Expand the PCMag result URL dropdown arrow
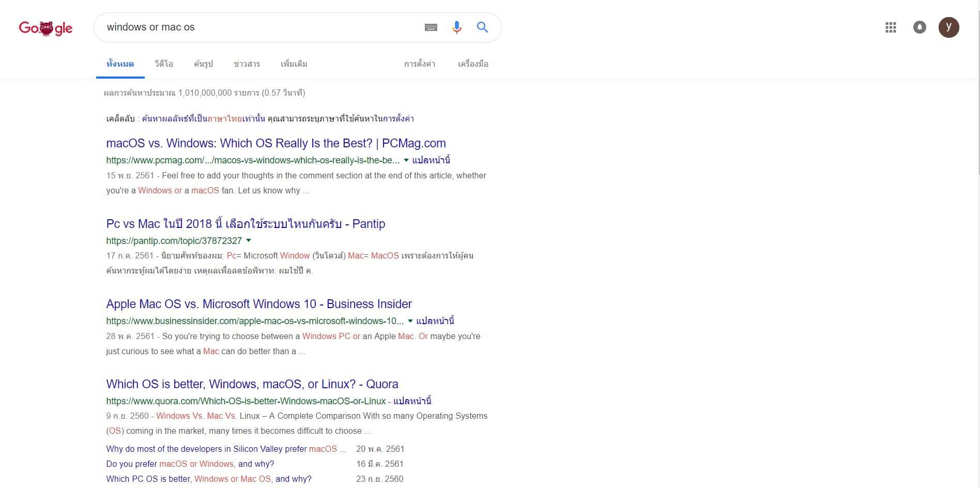 406,160
